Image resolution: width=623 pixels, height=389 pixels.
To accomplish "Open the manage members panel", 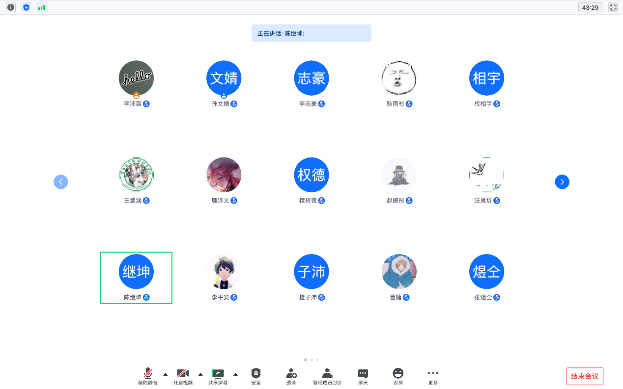I will click(327, 376).
